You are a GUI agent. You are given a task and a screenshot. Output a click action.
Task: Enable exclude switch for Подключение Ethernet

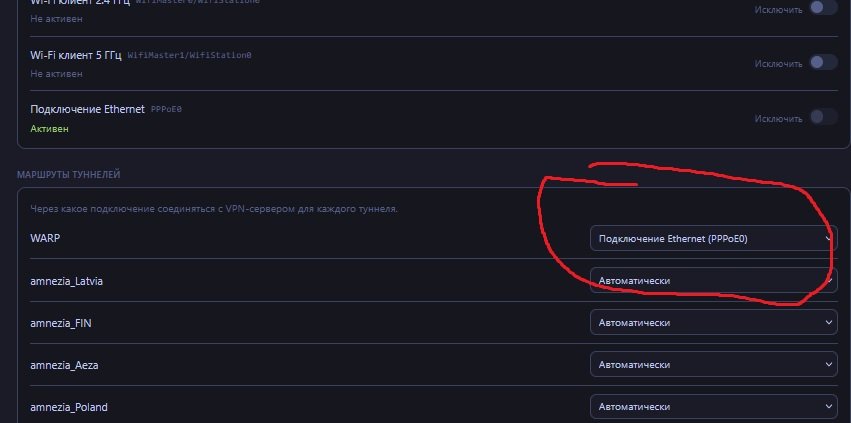823,117
